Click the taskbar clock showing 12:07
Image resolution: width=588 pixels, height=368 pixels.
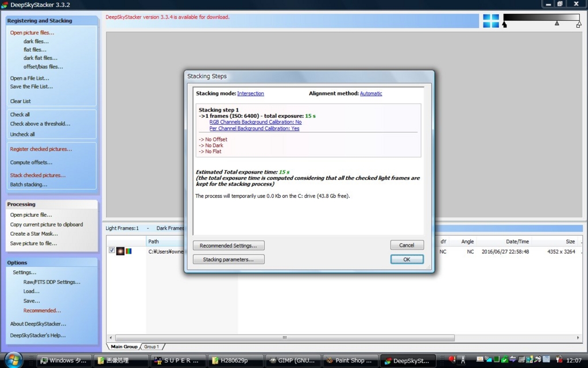pos(574,360)
